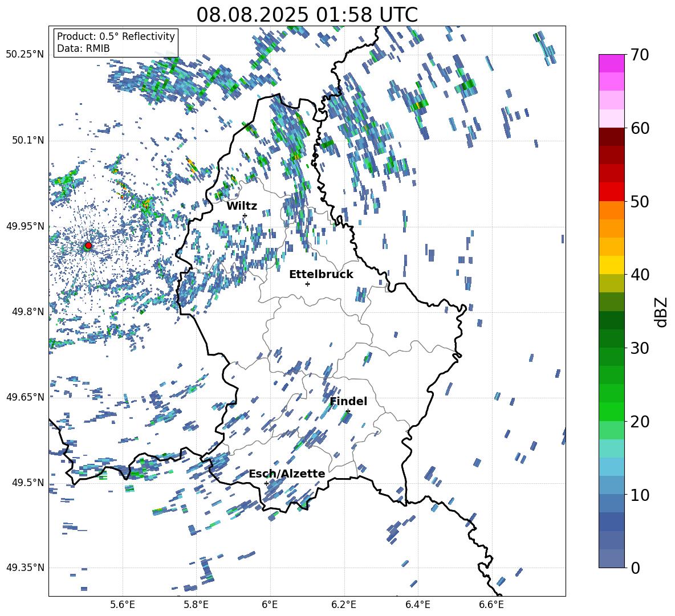Click the Wiltz station cross marker

click(245, 215)
